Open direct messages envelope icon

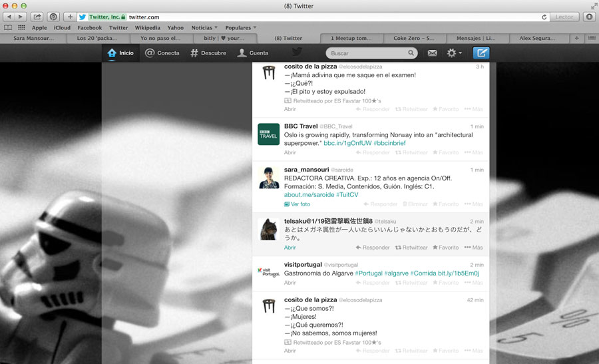click(x=433, y=53)
